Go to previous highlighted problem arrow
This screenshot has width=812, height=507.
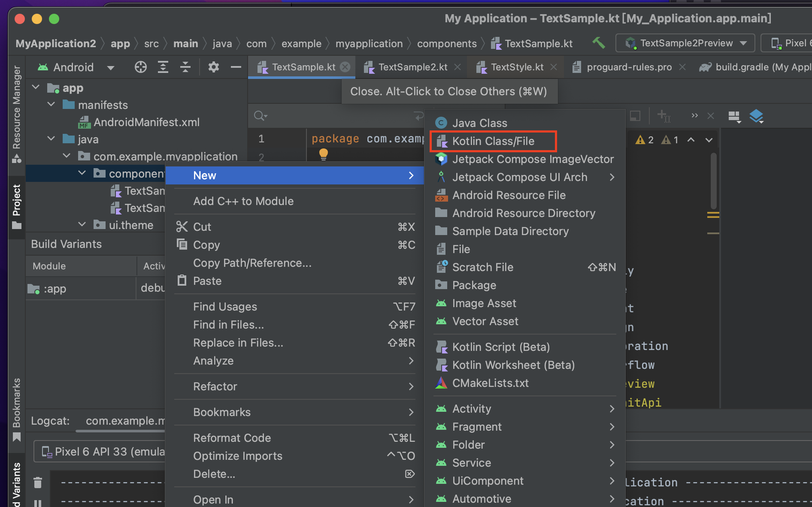[x=691, y=140]
